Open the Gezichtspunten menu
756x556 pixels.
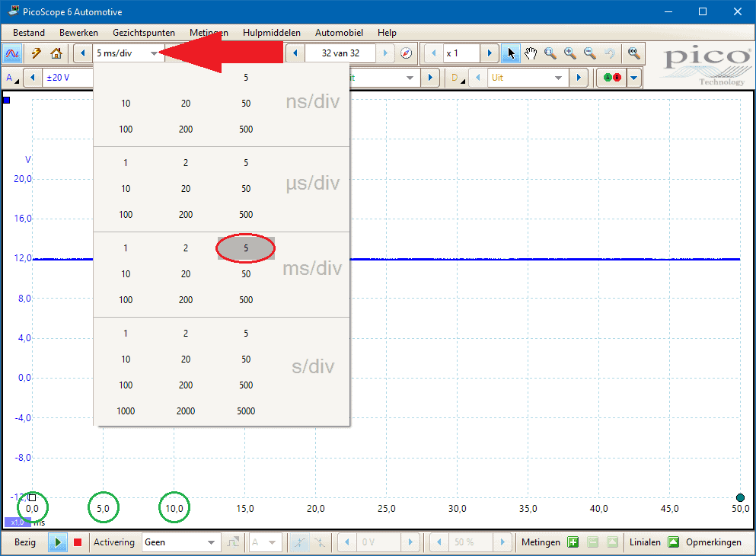click(x=144, y=33)
